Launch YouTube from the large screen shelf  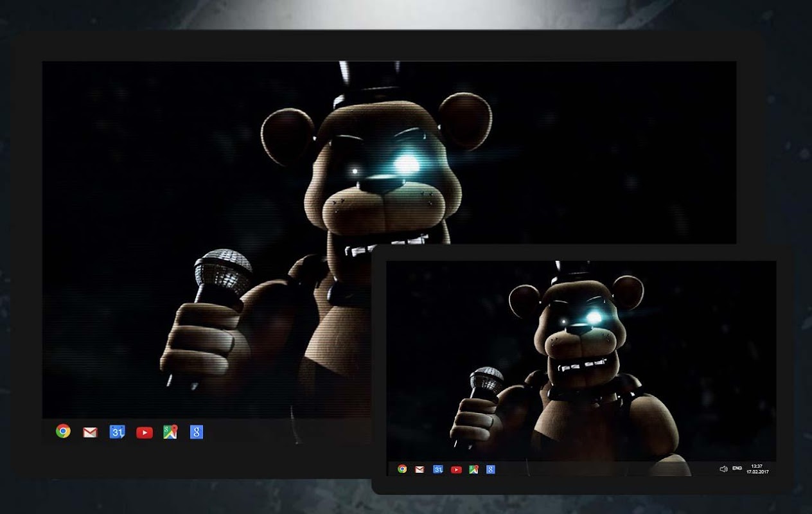(145, 432)
